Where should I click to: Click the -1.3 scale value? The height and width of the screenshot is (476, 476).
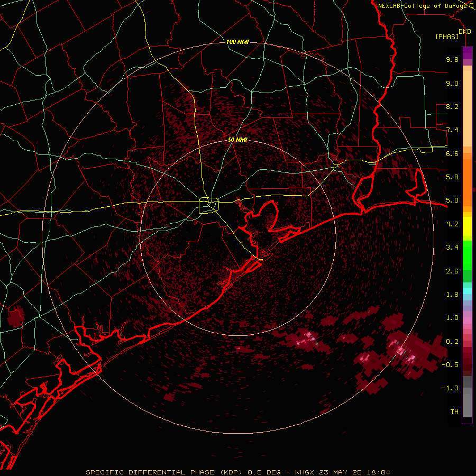(450, 388)
